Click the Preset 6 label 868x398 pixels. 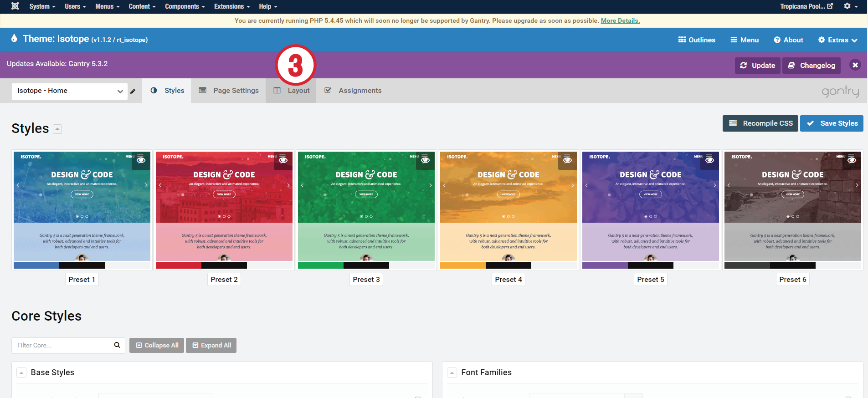pyautogui.click(x=793, y=280)
